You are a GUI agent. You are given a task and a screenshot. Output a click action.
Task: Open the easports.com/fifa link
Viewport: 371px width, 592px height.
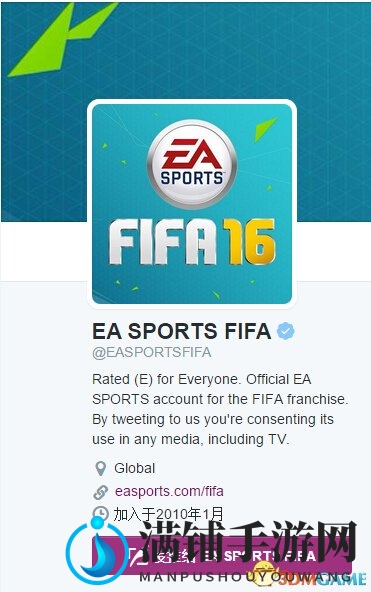tap(169, 492)
